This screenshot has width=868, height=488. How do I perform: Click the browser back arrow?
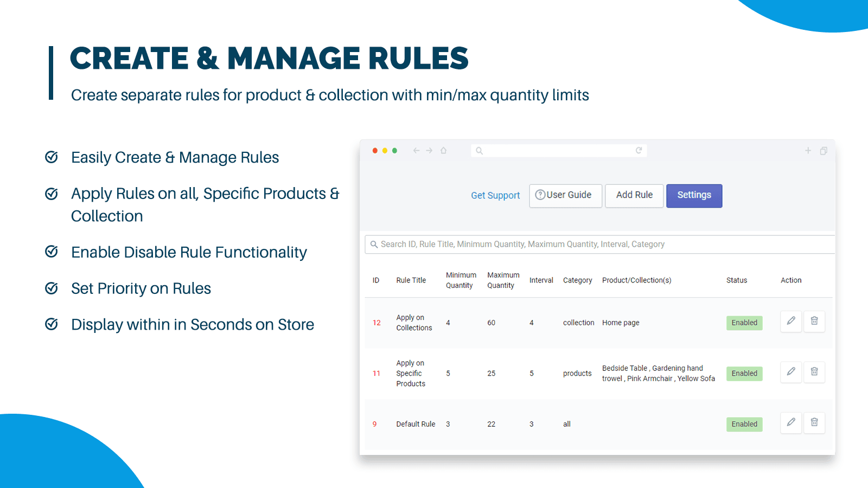[416, 151]
